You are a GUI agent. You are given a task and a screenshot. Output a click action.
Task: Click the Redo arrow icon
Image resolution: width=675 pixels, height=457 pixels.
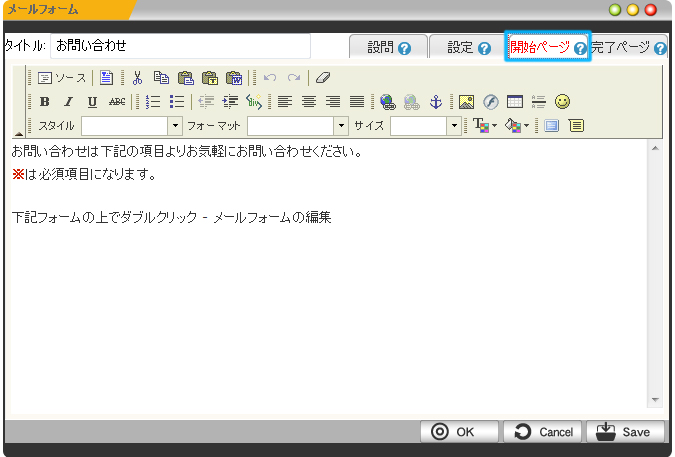tap(294, 78)
